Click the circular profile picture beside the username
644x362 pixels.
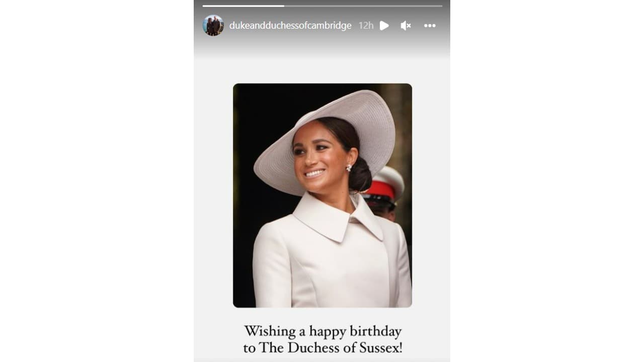point(213,25)
